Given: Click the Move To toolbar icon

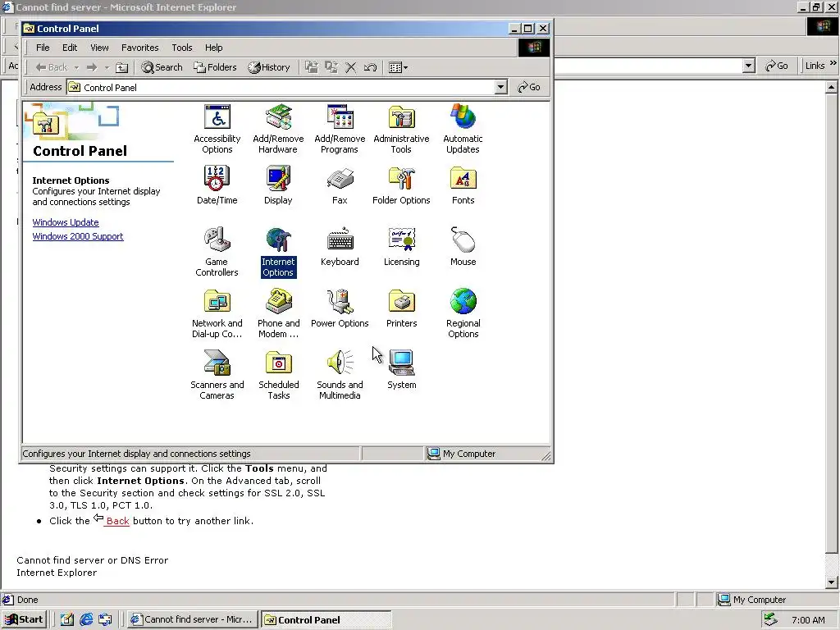Looking at the screenshot, I should click(x=311, y=67).
